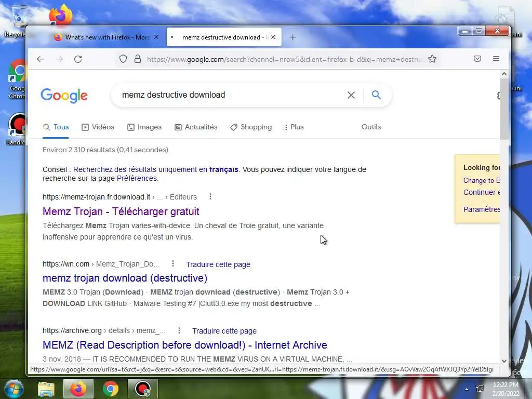Click the page scrollbar down arrow
Screen dimensions: 532x399
(x=504, y=361)
